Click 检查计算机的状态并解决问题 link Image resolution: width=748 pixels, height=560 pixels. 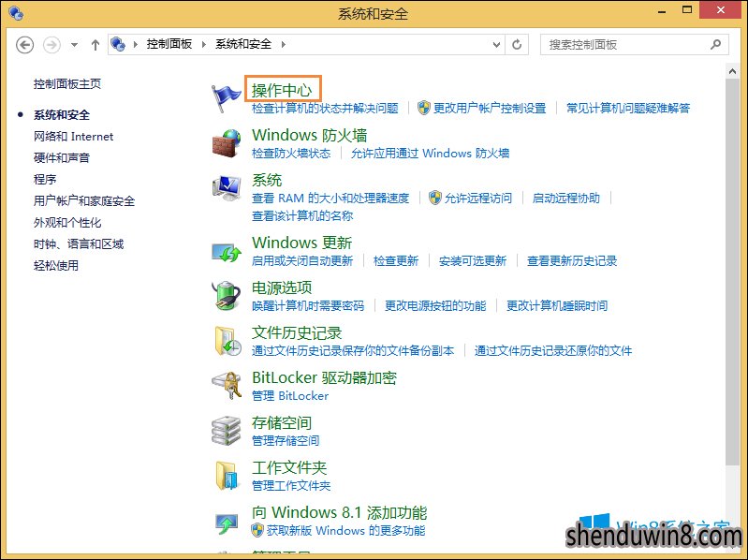325,109
